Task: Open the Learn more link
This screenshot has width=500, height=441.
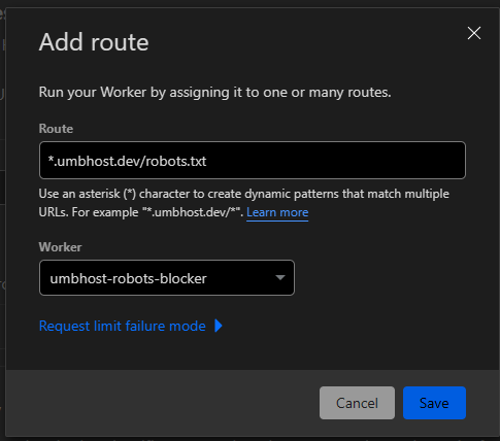Action: coord(277,213)
